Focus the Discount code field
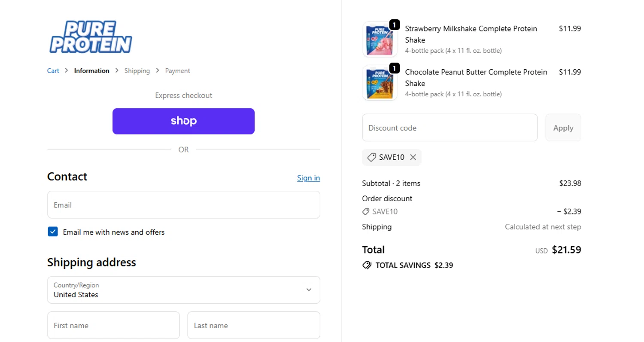 pyautogui.click(x=450, y=128)
